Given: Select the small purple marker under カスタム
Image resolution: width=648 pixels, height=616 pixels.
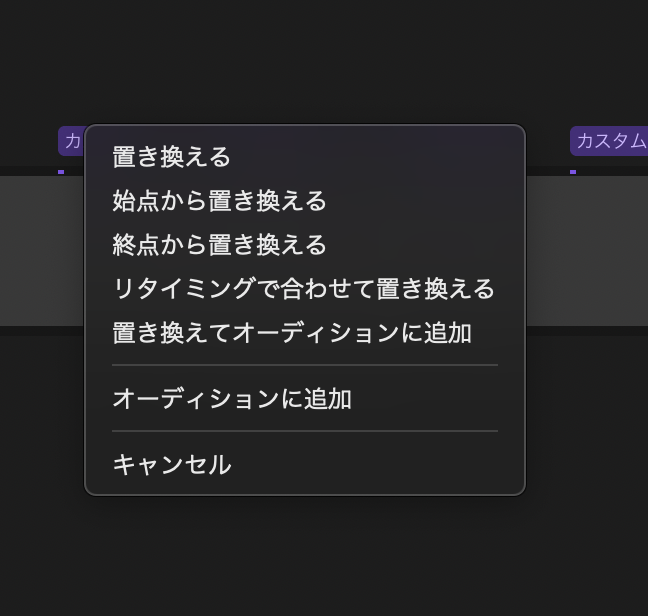Looking at the screenshot, I should [x=573, y=171].
